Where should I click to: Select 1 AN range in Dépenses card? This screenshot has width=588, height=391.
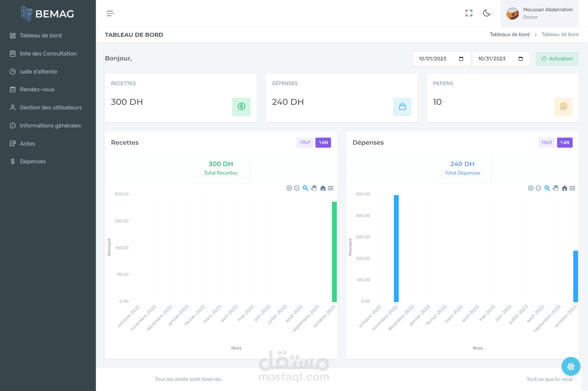(564, 142)
